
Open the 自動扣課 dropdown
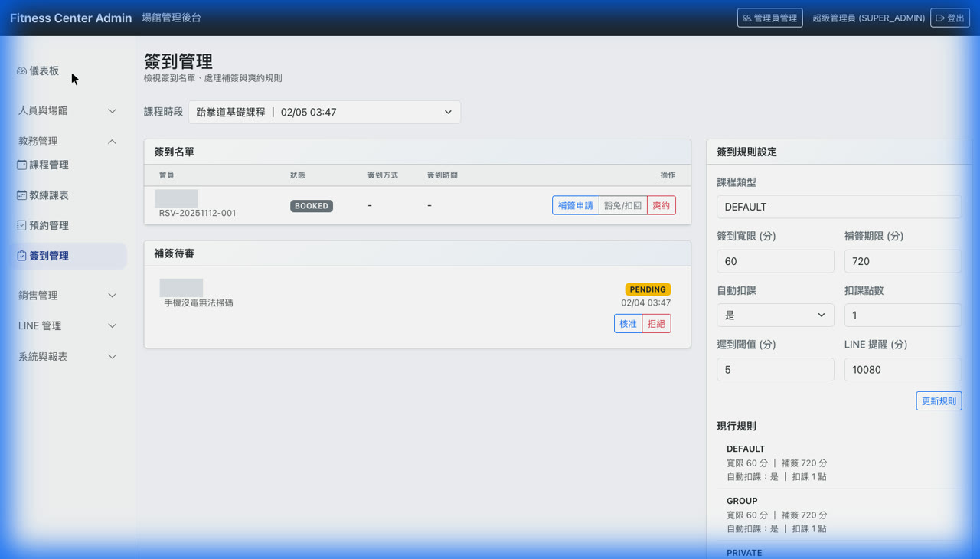776,315
